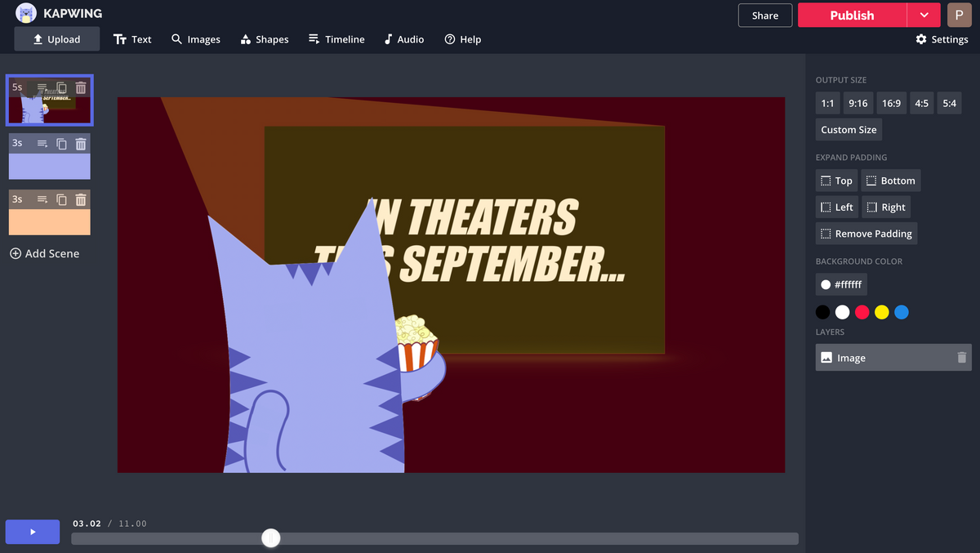Open the #ffffff background color picker
The width and height of the screenshot is (980, 553).
click(841, 285)
